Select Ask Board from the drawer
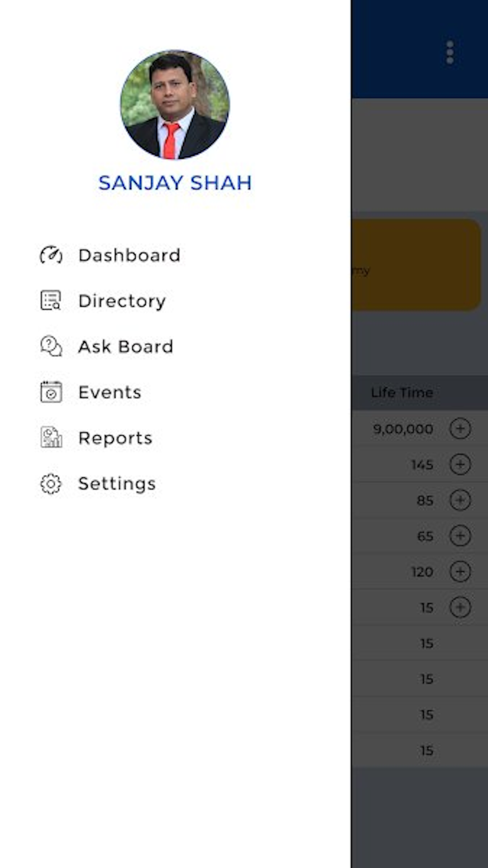The image size is (488, 868). point(126,347)
